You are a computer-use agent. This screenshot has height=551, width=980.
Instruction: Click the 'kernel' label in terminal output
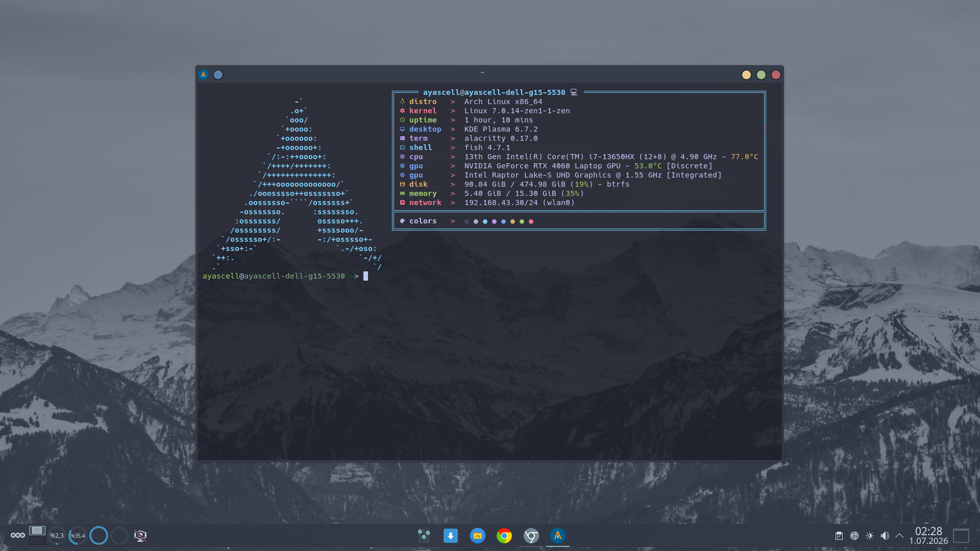coord(423,111)
